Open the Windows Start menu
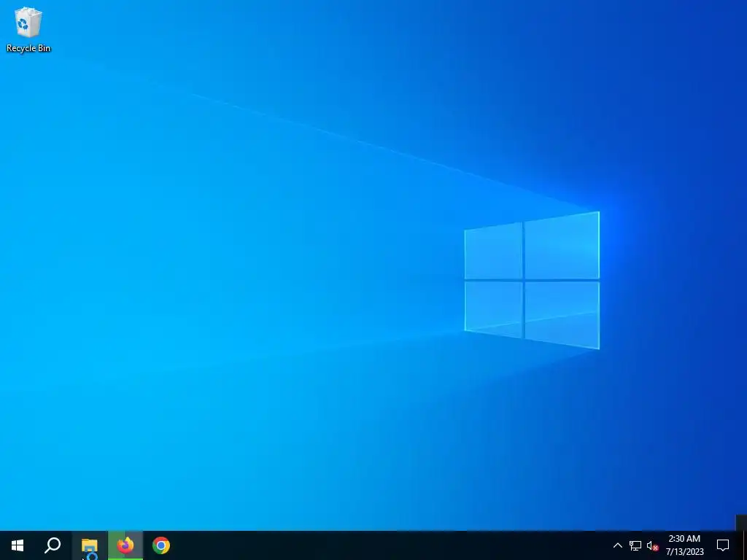Screen dimensions: 747x560 click(18, 545)
